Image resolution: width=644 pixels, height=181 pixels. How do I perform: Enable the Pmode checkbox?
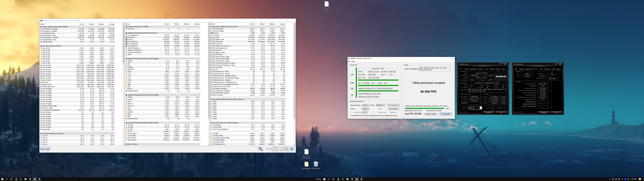coord(377,109)
